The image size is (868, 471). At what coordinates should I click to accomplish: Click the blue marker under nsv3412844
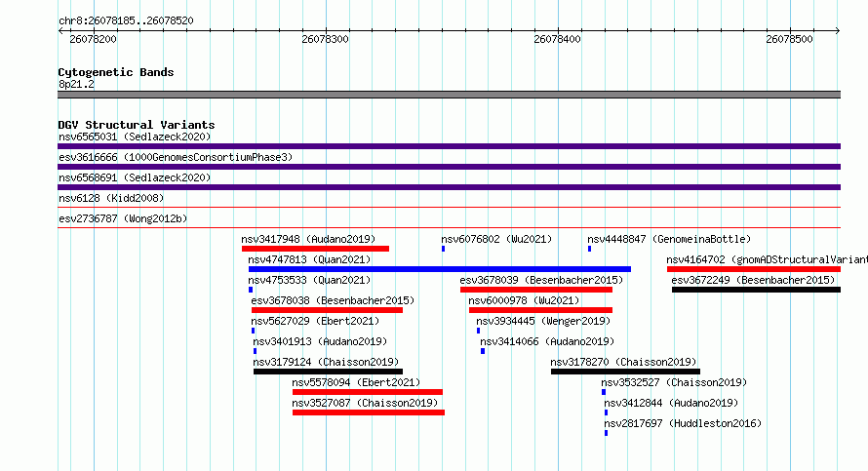607,412
